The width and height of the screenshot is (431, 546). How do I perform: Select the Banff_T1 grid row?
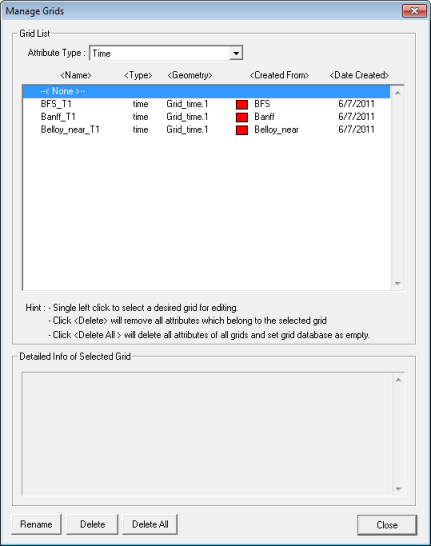(x=206, y=117)
